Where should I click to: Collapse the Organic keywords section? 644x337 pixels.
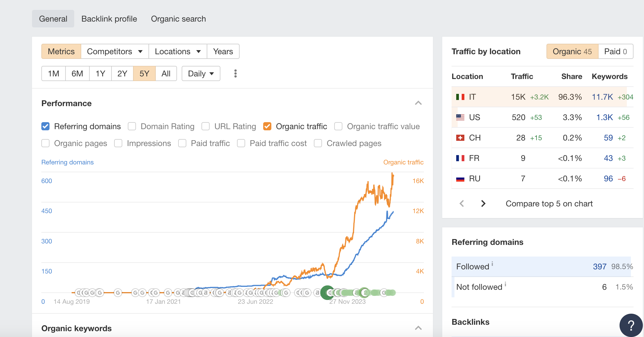(x=418, y=328)
